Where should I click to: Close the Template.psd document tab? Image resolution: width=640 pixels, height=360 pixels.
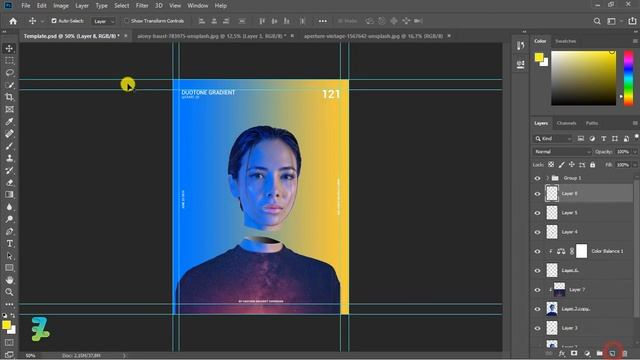point(126,36)
